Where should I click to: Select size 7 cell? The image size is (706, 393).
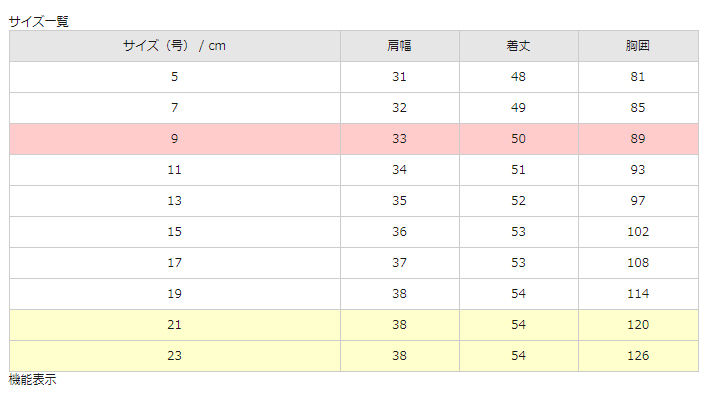[x=175, y=108]
